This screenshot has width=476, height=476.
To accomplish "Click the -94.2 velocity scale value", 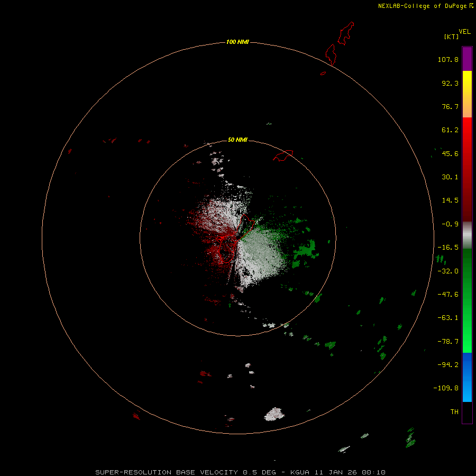I will [x=448, y=365].
